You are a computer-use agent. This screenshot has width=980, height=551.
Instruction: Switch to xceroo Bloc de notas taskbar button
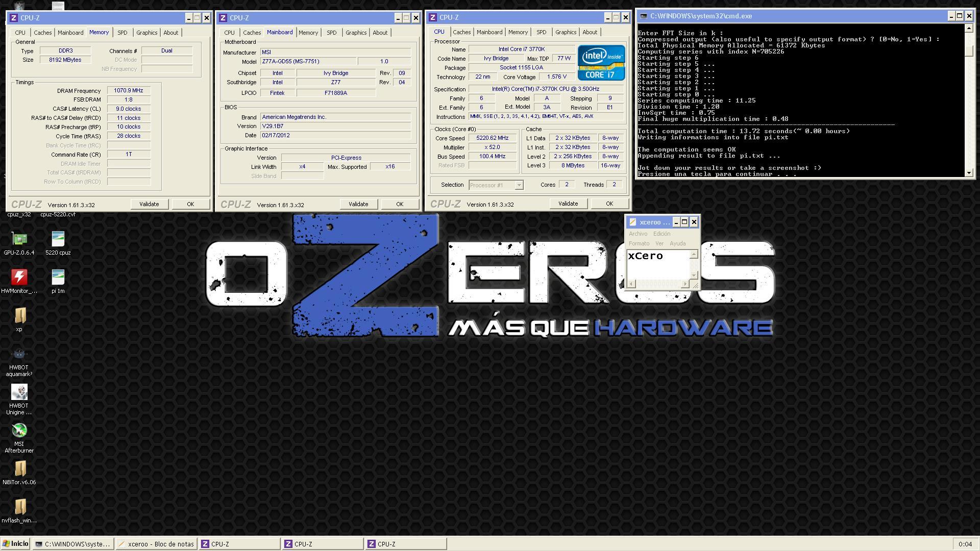point(157,544)
